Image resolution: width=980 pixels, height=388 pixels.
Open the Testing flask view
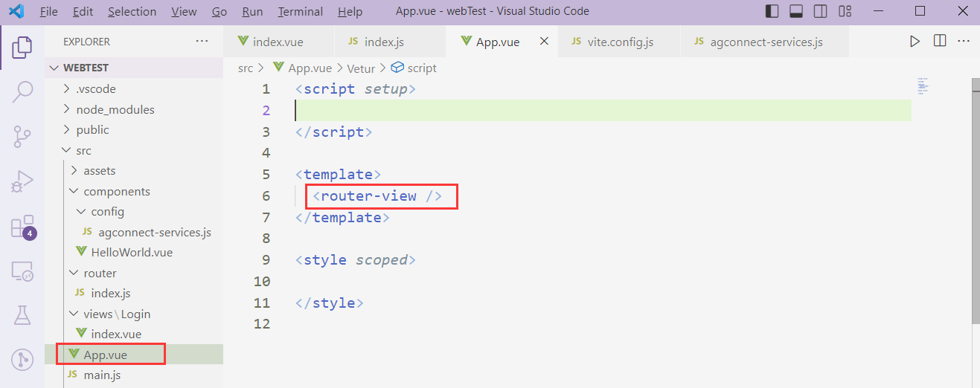(x=22, y=315)
